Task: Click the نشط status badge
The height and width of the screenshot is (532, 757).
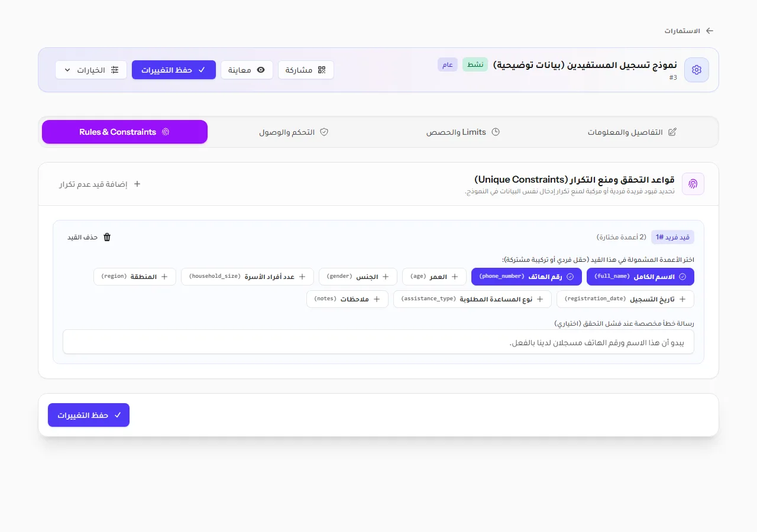Action: (x=475, y=64)
